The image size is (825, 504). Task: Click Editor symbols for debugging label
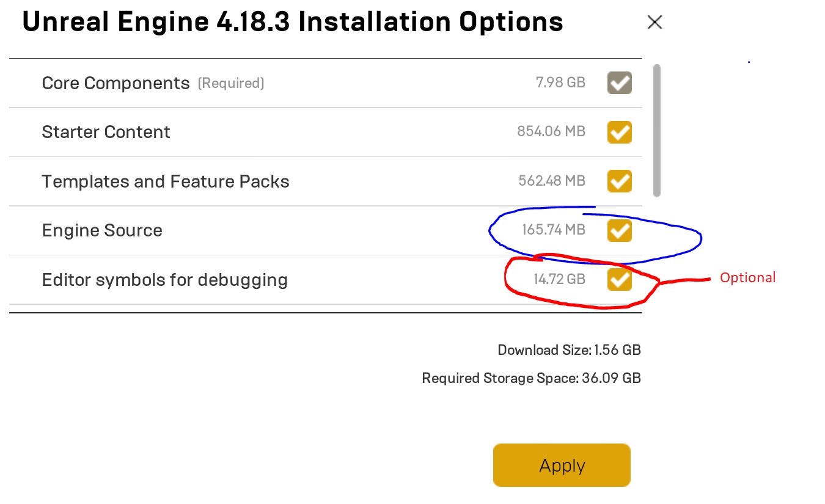[x=164, y=280]
